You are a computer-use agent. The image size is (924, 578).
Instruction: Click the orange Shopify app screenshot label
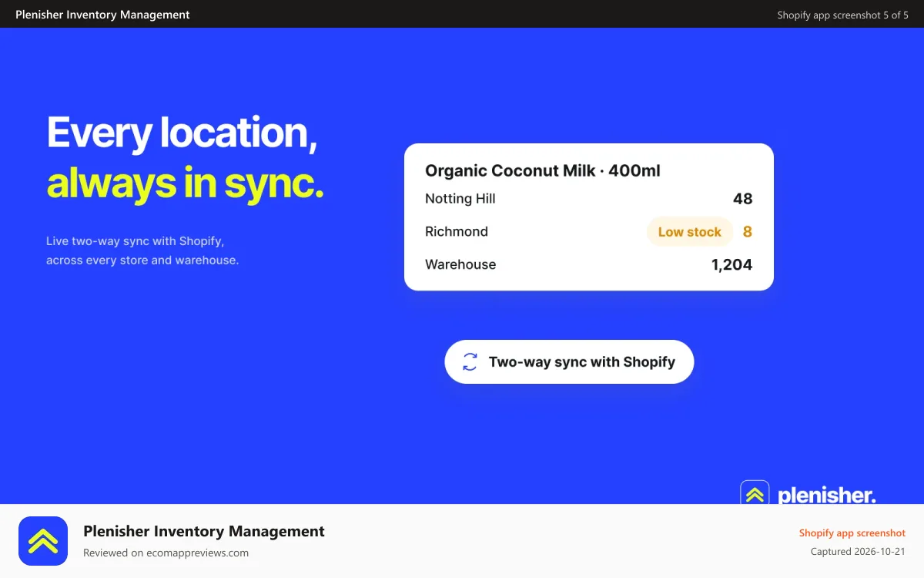(x=852, y=533)
